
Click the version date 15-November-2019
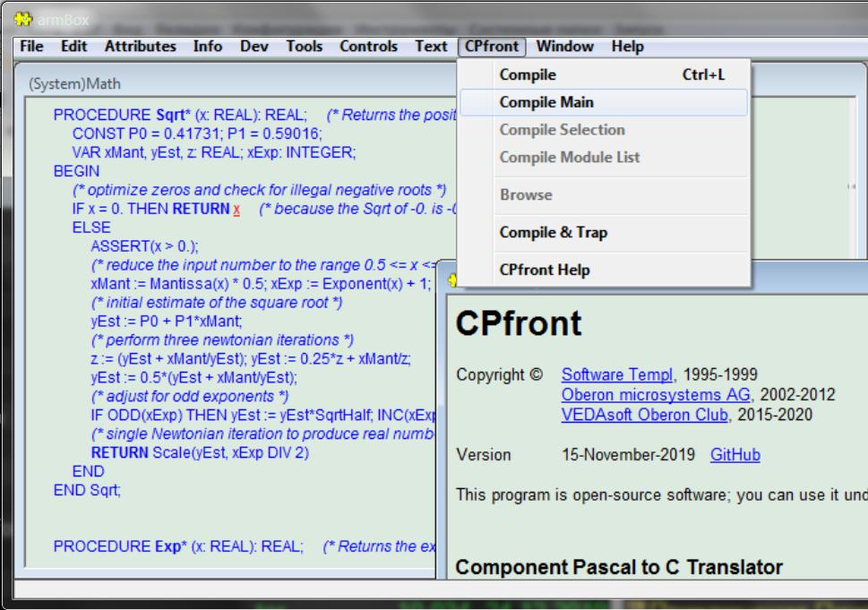(628, 454)
